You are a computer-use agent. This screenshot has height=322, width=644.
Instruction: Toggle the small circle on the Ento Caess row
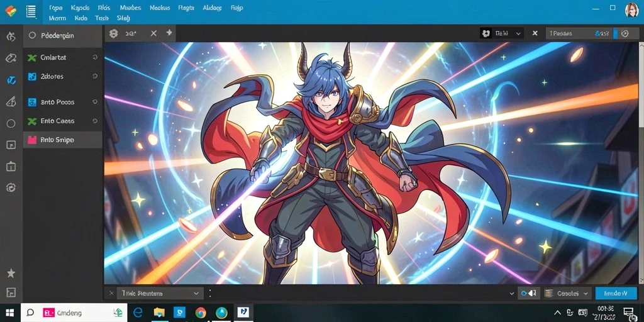point(95,121)
